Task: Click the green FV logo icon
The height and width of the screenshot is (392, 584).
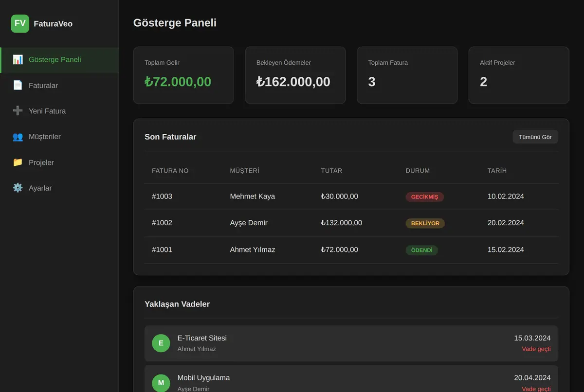Action: coord(20,23)
